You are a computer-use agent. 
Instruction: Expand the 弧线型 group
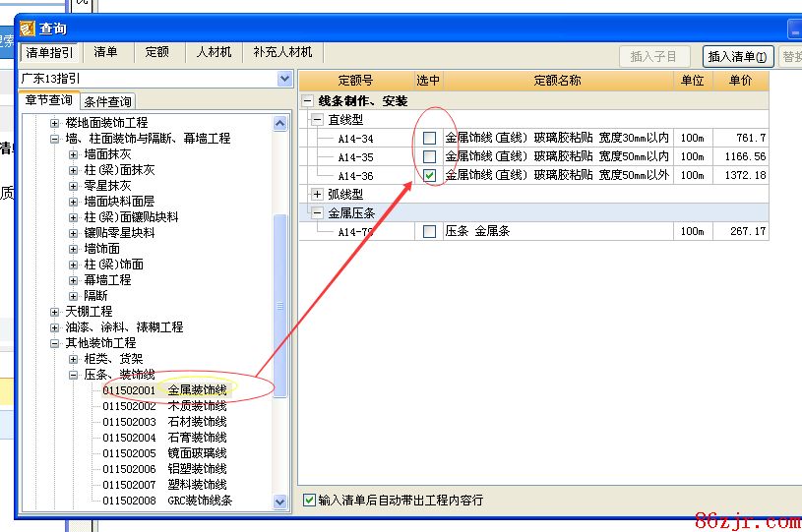(317, 194)
